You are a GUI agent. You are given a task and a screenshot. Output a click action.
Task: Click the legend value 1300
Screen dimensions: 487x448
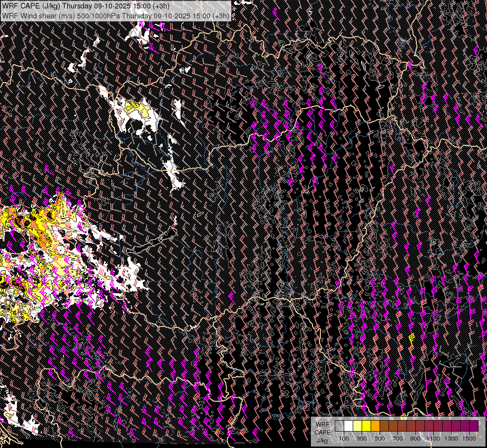pos(451,439)
